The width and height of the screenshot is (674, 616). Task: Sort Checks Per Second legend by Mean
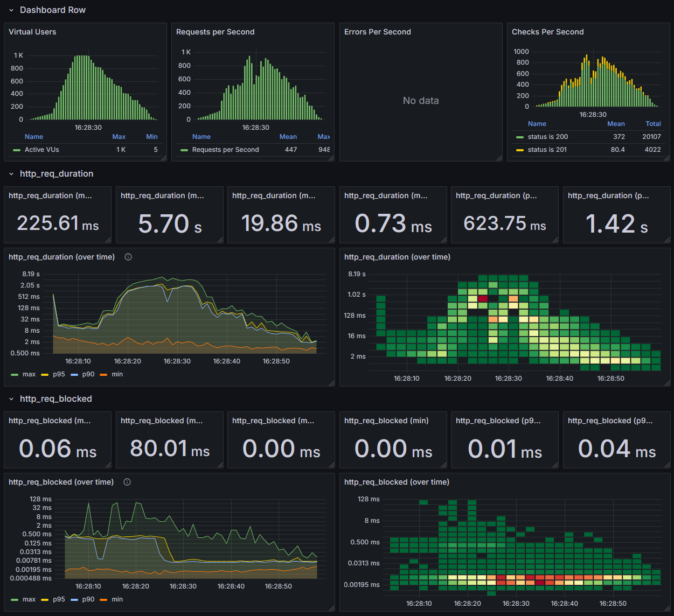616,124
